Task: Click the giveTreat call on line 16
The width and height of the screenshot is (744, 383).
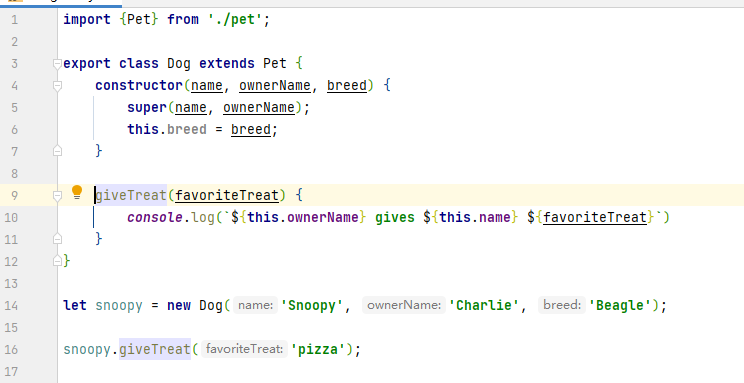Action: pos(155,349)
